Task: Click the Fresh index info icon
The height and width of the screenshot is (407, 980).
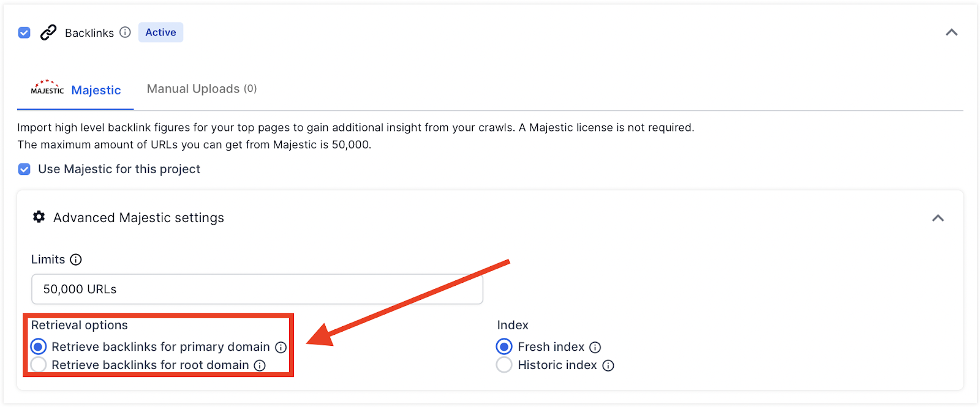Action: tap(595, 347)
